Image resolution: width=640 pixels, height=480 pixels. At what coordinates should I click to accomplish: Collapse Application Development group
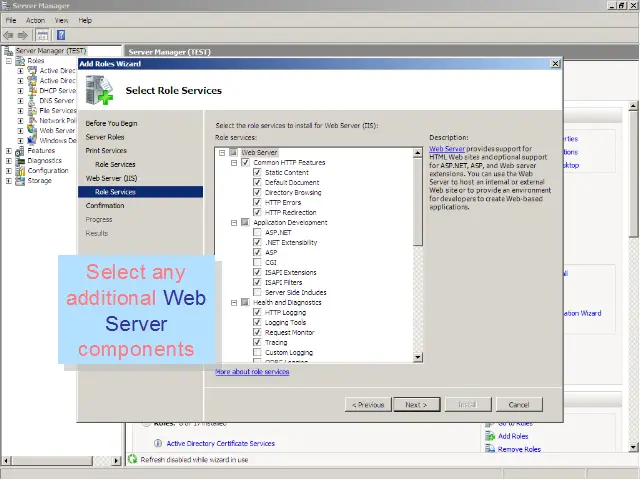234,223
